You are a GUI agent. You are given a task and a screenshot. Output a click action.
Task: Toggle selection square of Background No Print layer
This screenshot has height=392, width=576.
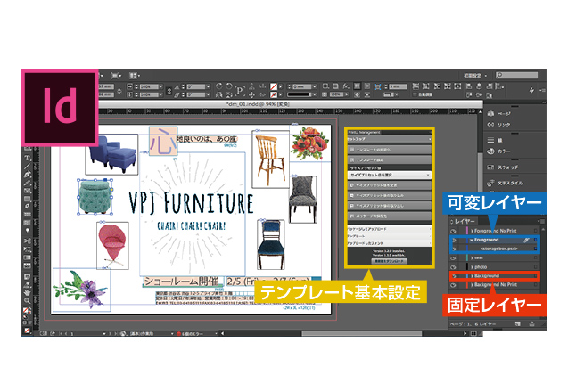coord(536,285)
